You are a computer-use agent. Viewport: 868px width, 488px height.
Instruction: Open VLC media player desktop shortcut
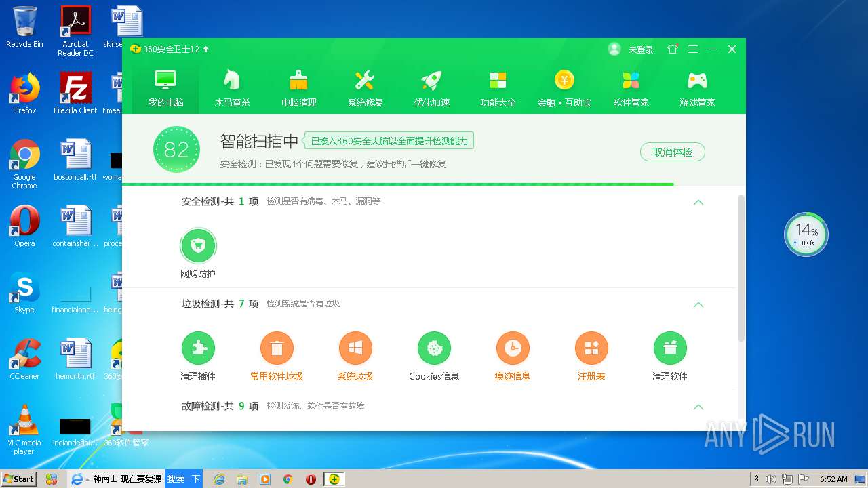tap(24, 430)
